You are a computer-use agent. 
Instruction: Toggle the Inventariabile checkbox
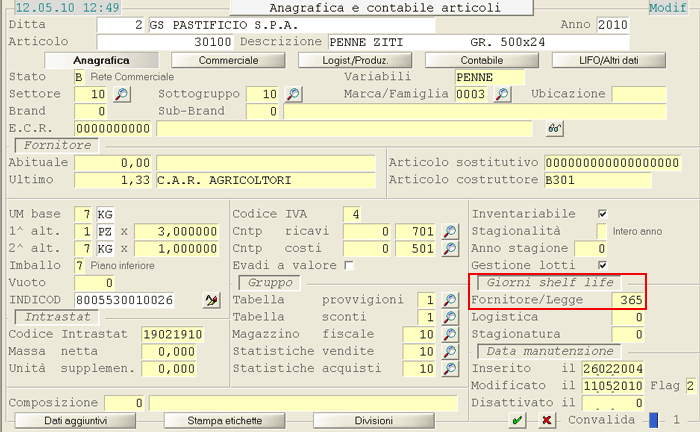pyautogui.click(x=602, y=214)
